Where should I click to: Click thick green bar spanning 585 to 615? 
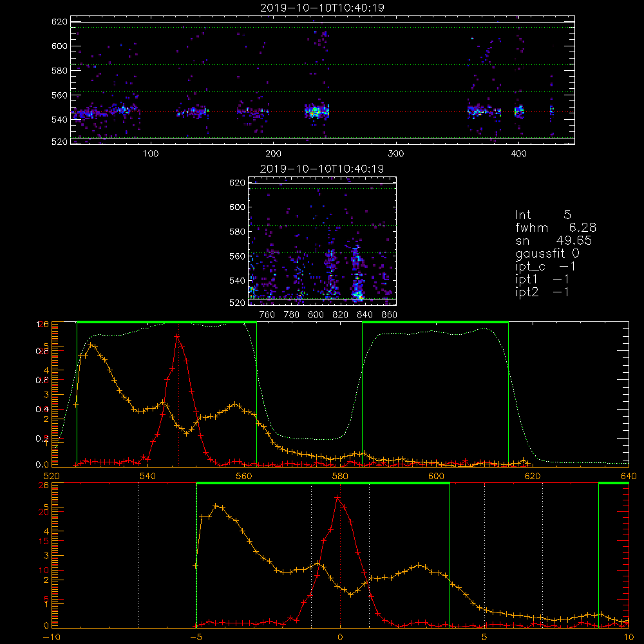[435, 322]
